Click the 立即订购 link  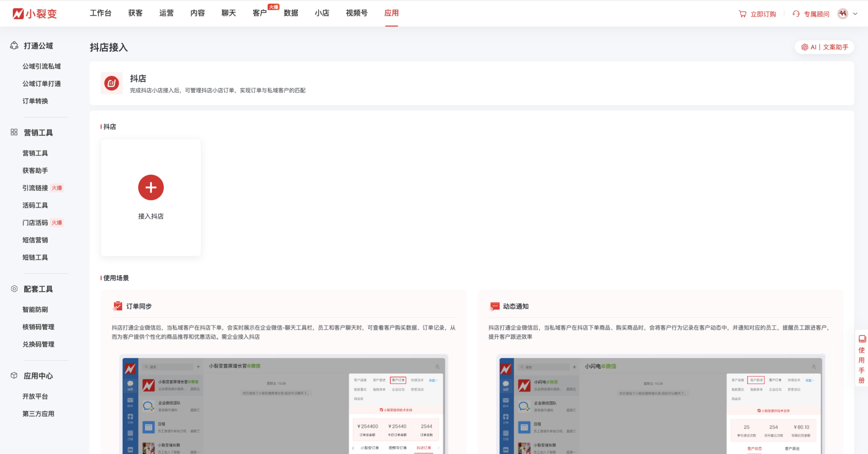(x=763, y=14)
